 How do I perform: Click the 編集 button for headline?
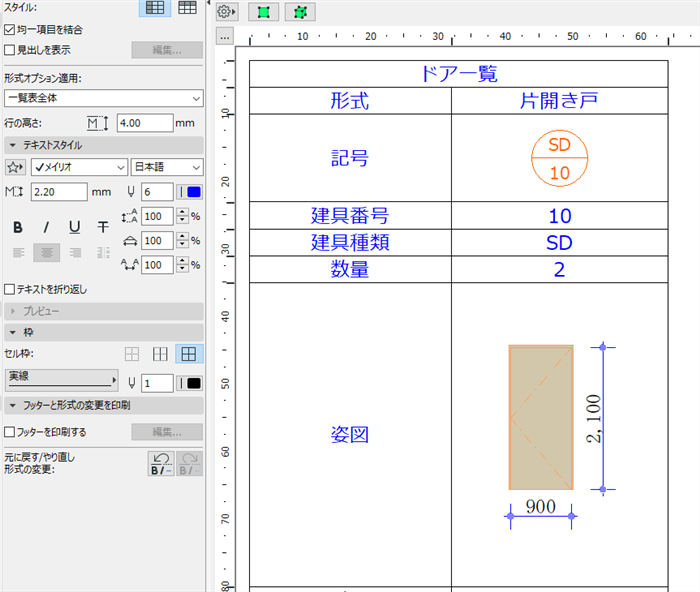tap(167, 50)
